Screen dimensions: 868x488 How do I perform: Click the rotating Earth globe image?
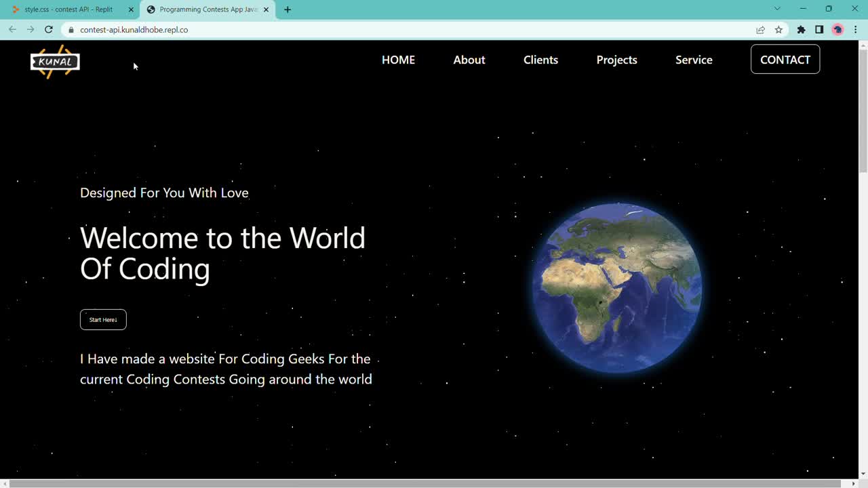coord(616,288)
